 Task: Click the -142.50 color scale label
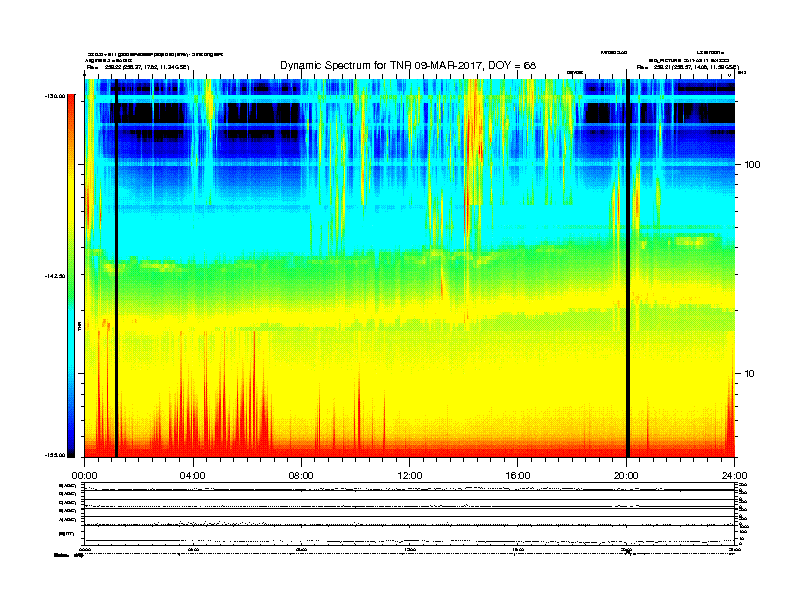pos(55,276)
